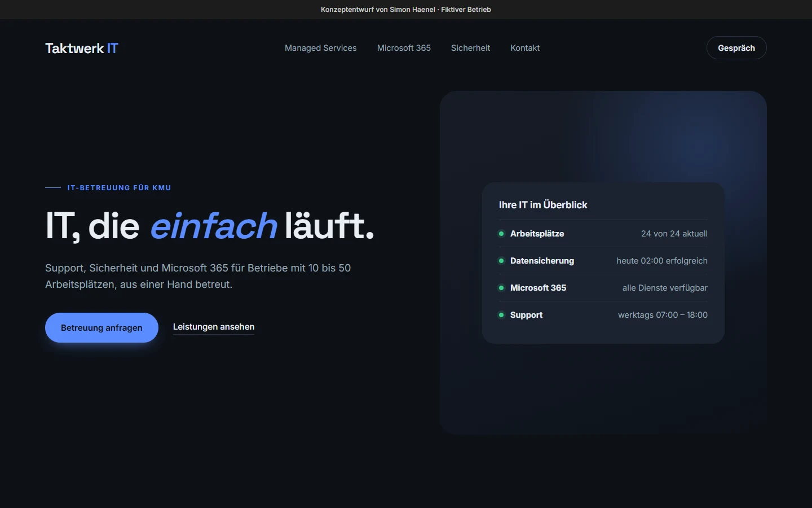Viewport: 812px width, 508px height.
Task: Select the Arbeitsplätze label in the overview card
Action: point(537,234)
